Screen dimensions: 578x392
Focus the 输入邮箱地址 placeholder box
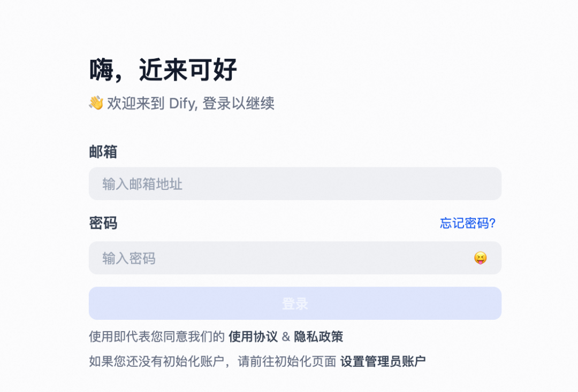click(294, 184)
